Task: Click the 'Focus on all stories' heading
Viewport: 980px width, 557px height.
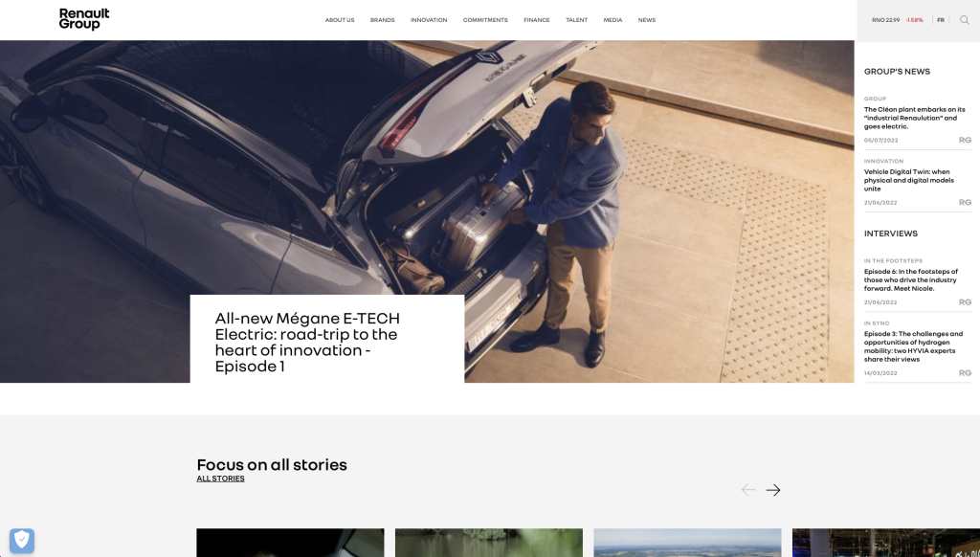Action: (272, 464)
